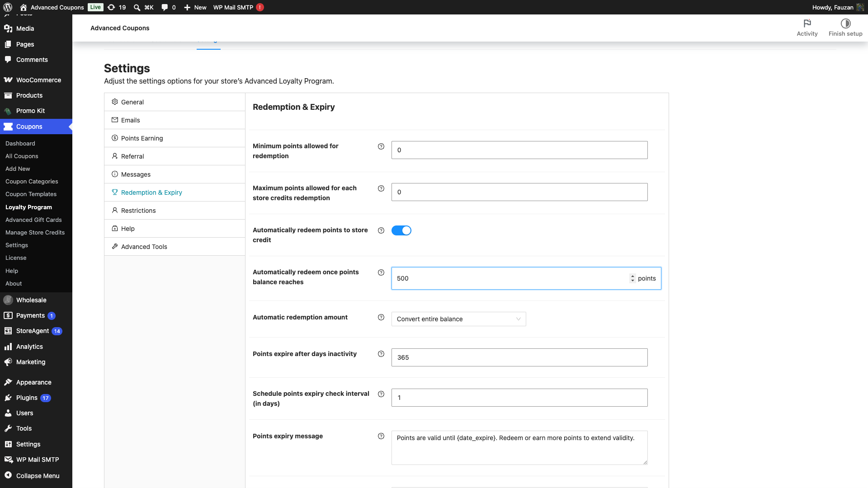Open the Referral settings tab
The width and height of the screenshot is (868, 488).
click(x=175, y=156)
